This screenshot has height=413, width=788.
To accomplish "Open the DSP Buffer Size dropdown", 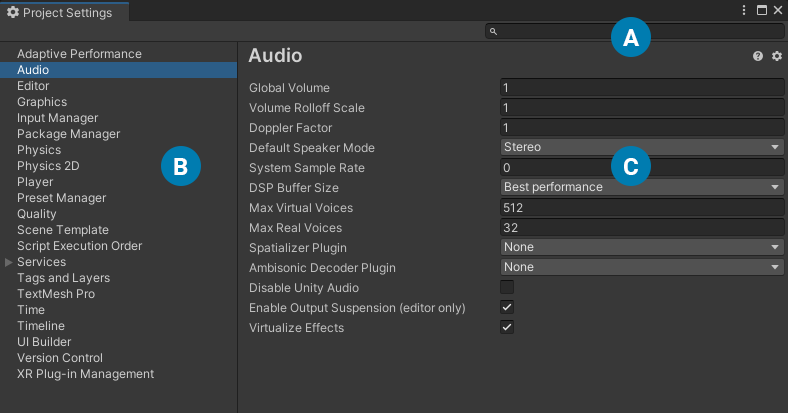I will (641, 187).
